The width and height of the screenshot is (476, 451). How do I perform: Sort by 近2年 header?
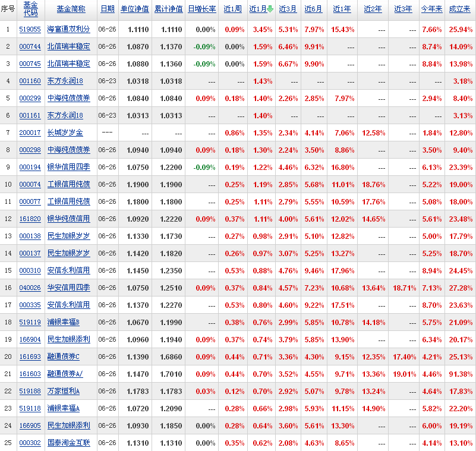[373, 9]
